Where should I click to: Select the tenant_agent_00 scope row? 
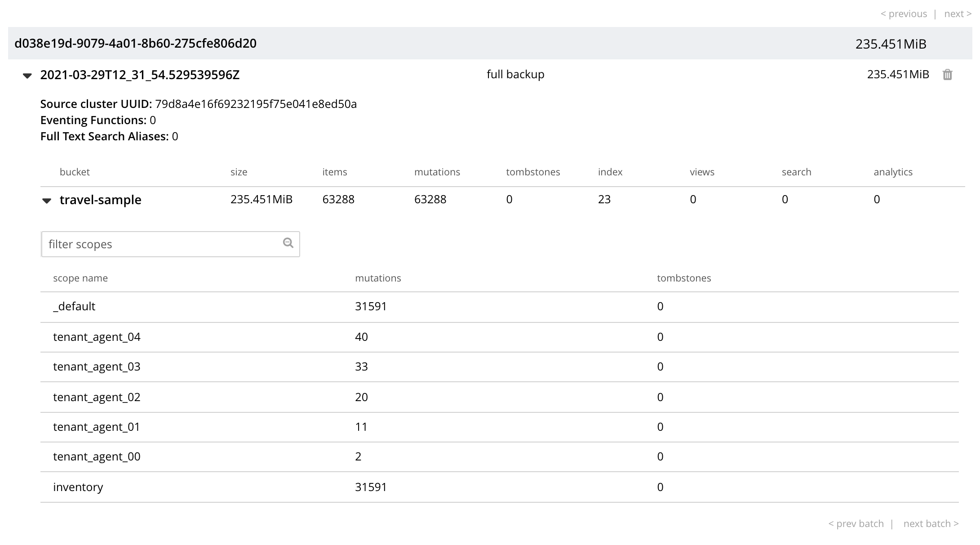[97, 457]
